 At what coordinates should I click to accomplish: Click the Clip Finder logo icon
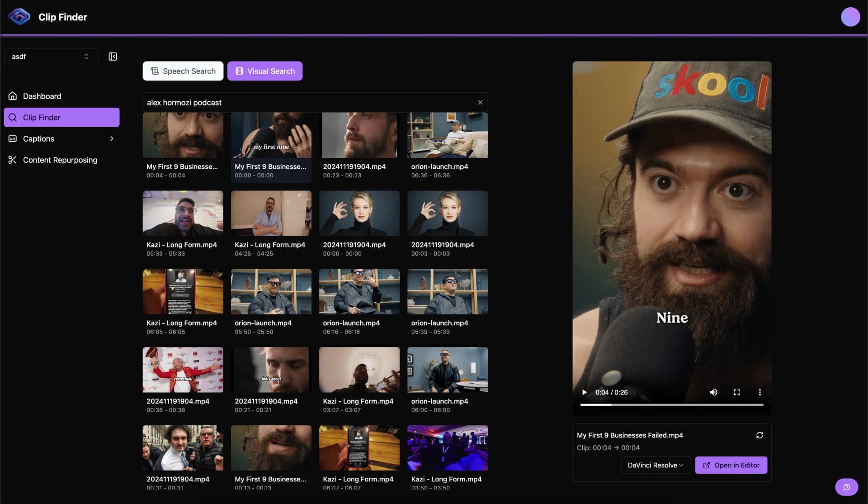coord(19,17)
